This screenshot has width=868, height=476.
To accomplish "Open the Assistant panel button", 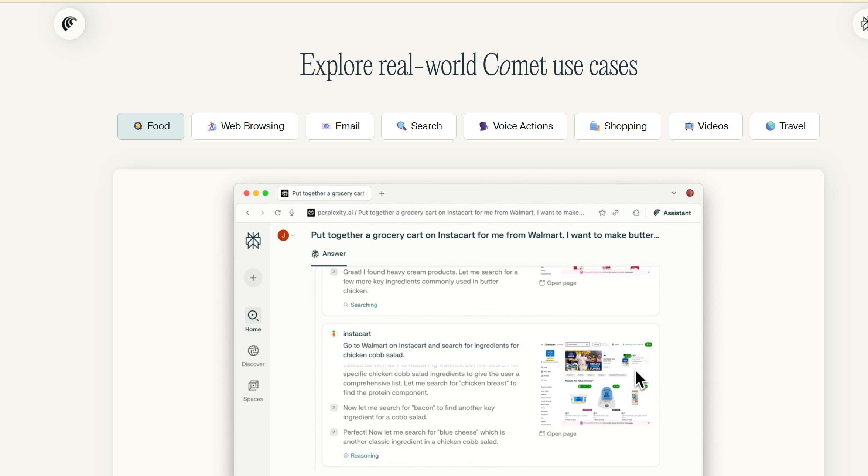I will coord(672,213).
